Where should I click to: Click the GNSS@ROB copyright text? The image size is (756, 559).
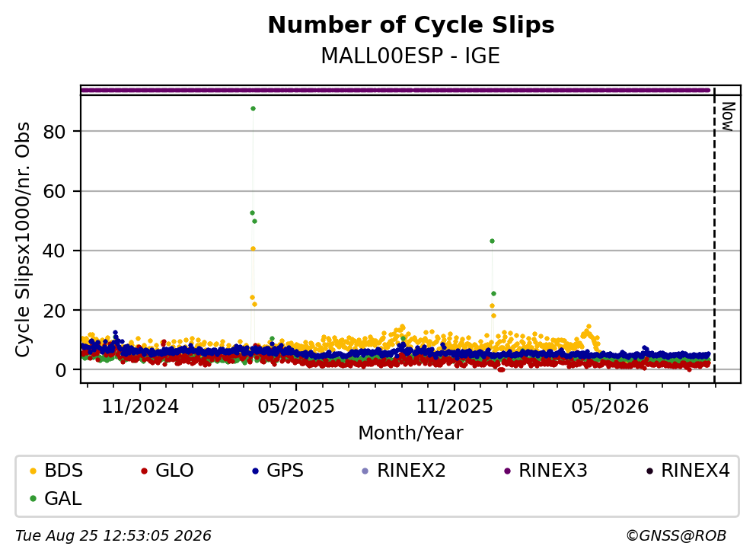[x=676, y=536]
